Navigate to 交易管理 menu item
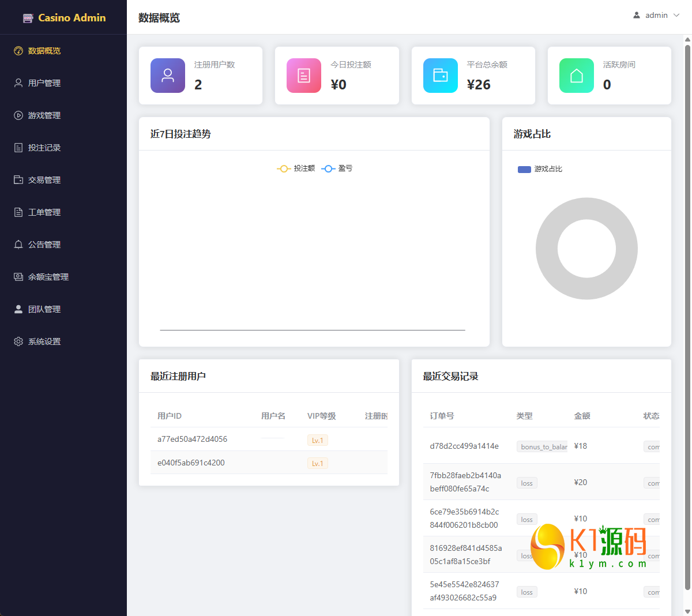The width and height of the screenshot is (692, 616). [x=63, y=180]
